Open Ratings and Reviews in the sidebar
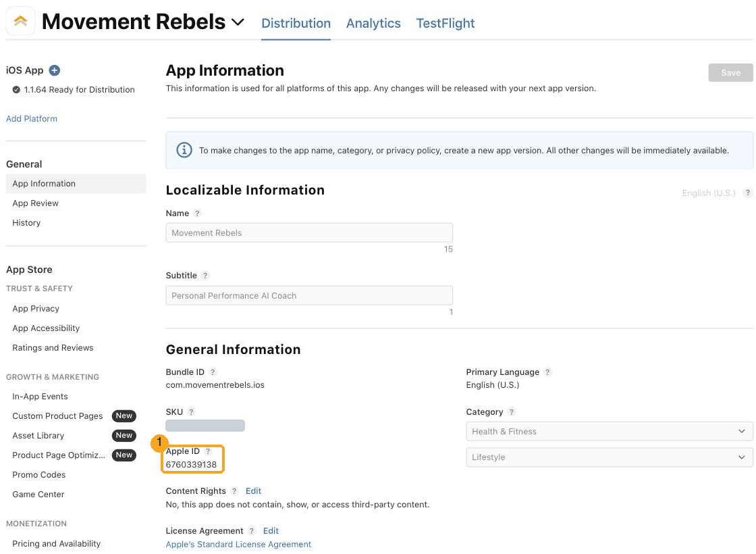Image resolution: width=756 pixels, height=554 pixels. point(53,348)
